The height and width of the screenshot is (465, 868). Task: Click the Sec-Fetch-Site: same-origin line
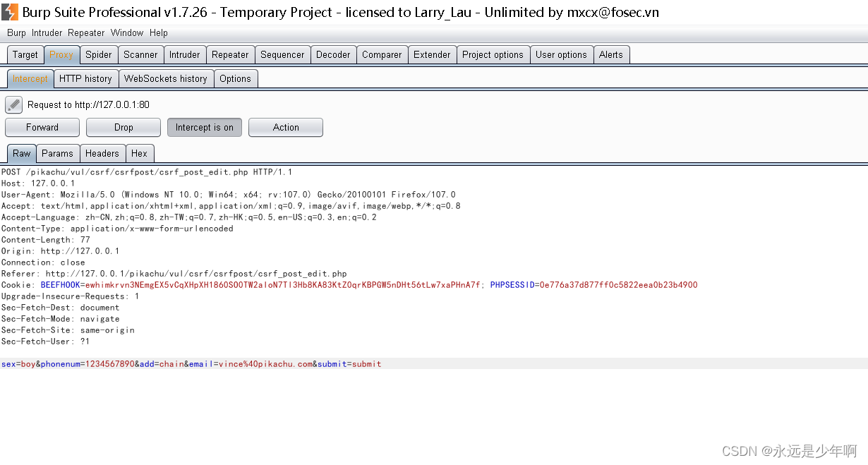68,330
